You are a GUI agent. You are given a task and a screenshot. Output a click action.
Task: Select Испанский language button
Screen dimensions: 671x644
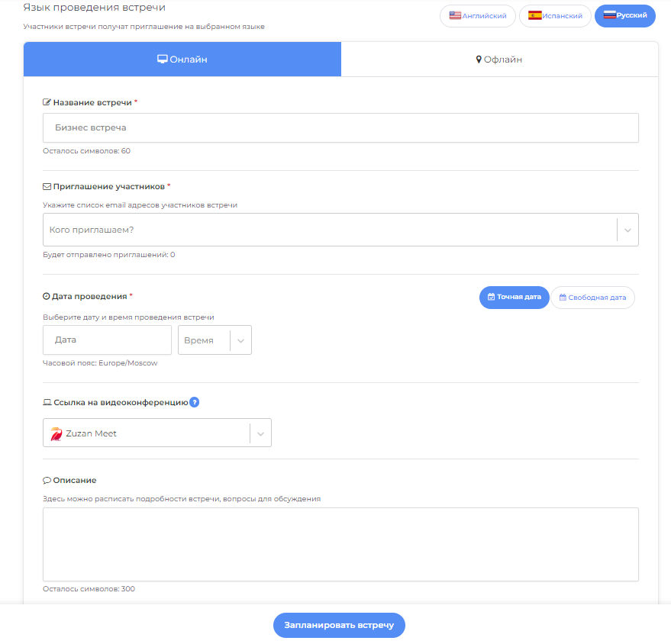pos(555,16)
